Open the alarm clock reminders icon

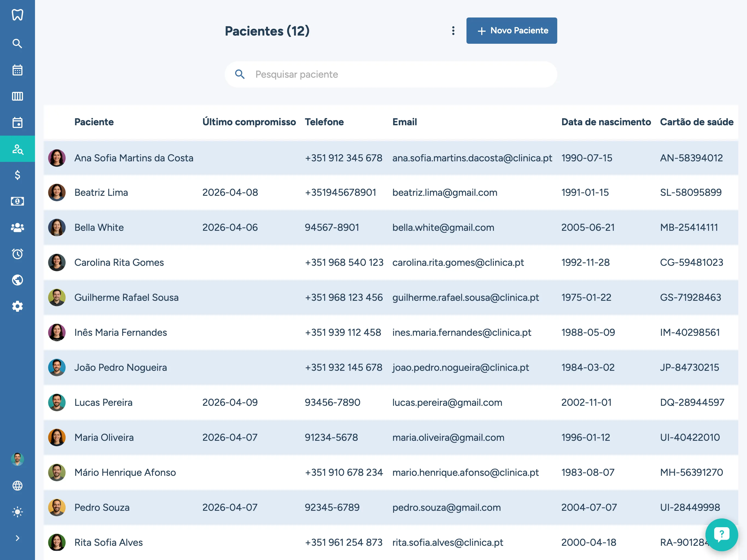tap(17, 254)
